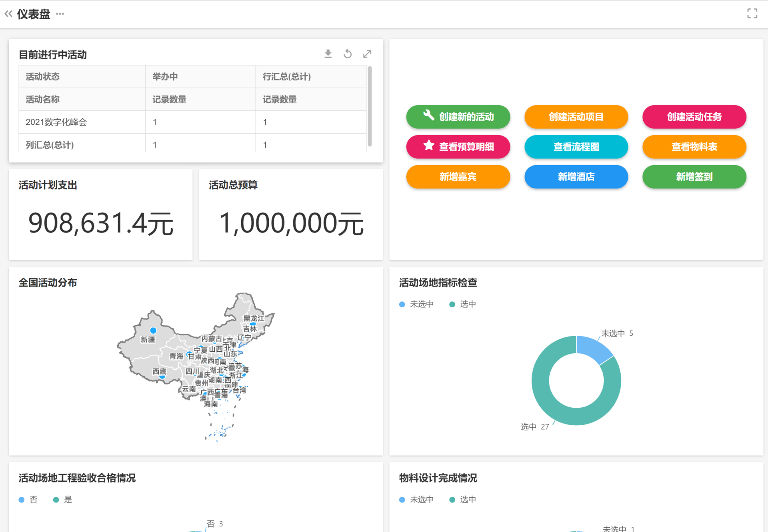
Task: Collapse sidebar with double chevron icon
Action: (x=8, y=14)
